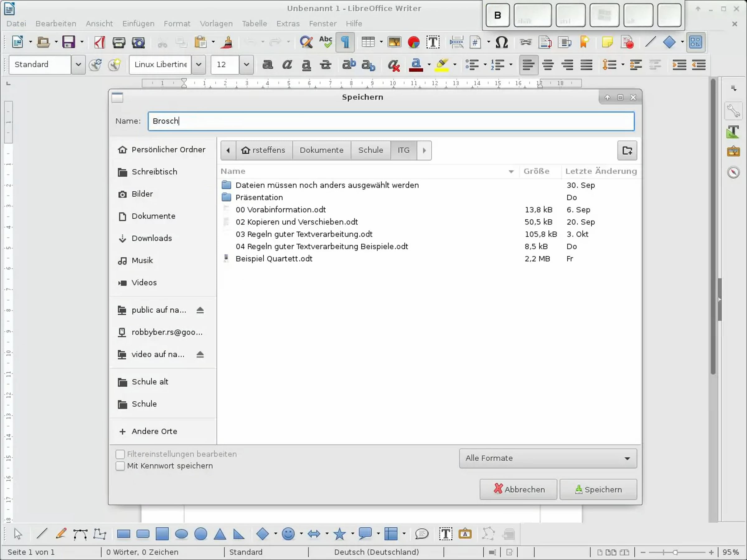Click the create new folder icon

point(627,151)
